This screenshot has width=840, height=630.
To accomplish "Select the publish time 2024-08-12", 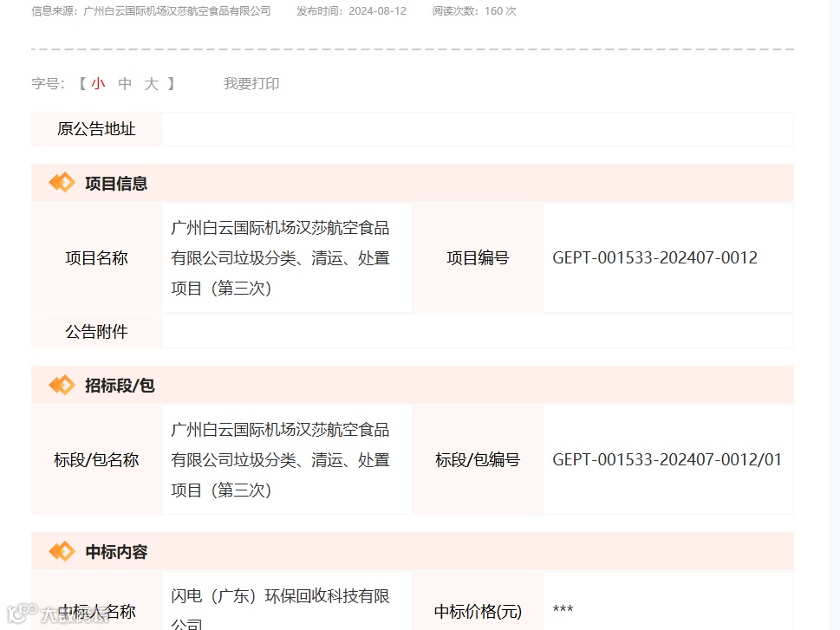I will (377, 11).
